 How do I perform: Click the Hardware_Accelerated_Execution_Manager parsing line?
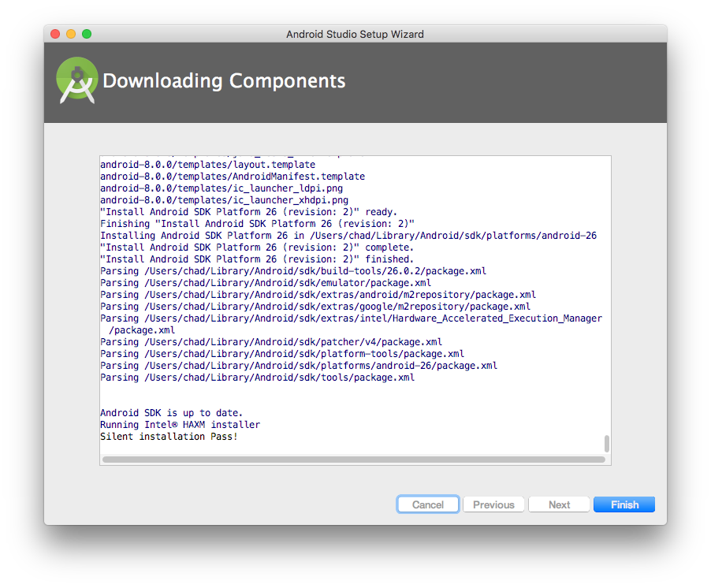[x=351, y=324]
